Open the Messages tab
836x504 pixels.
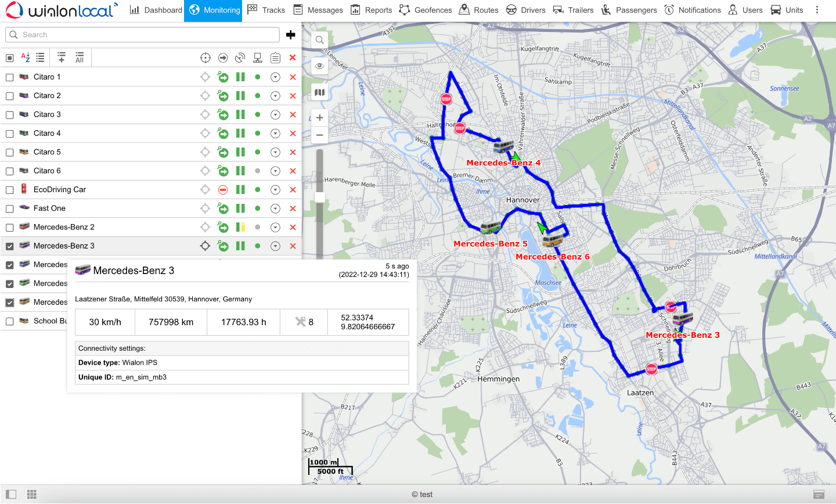318,10
